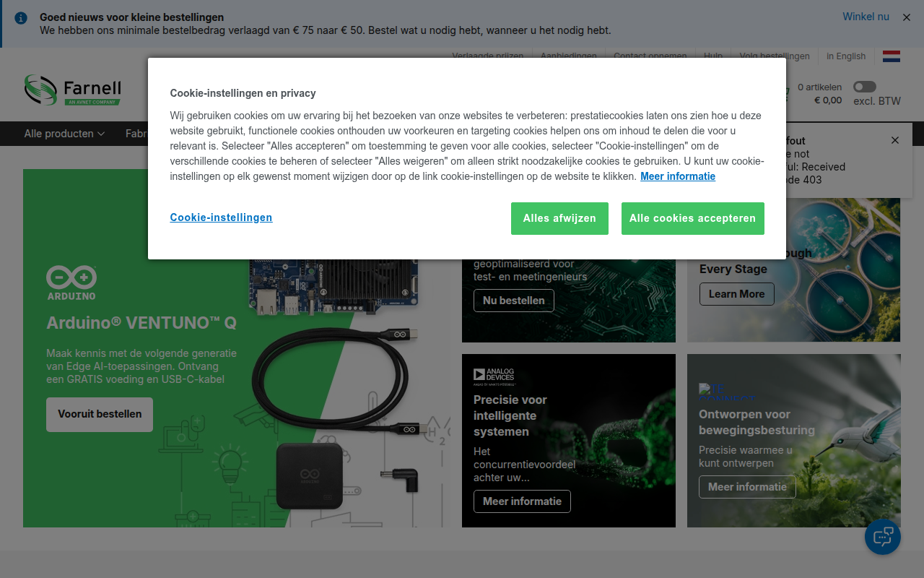Click the Every Stage banner text
Screen dimensions: 924x578
733,269
